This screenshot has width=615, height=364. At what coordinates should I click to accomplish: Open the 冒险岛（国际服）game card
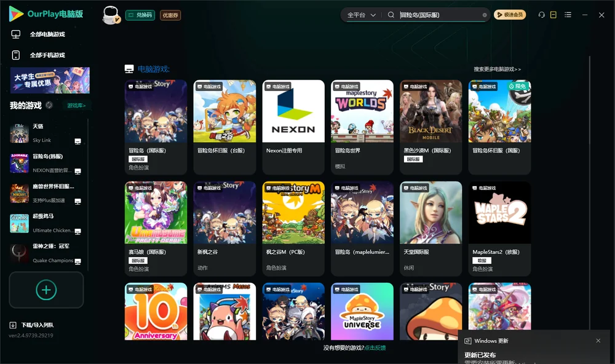156,127
